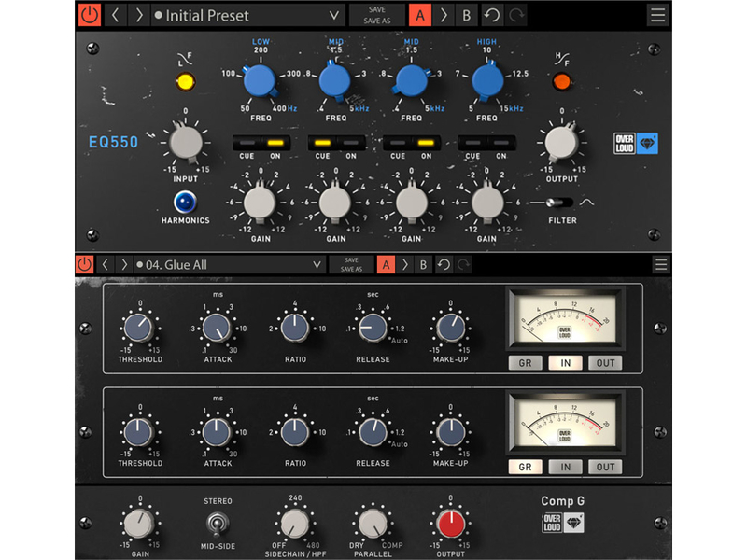This screenshot has height=560, width=747.
Task: Flip the FILTER slide switch
Action: tap(557, 203)
